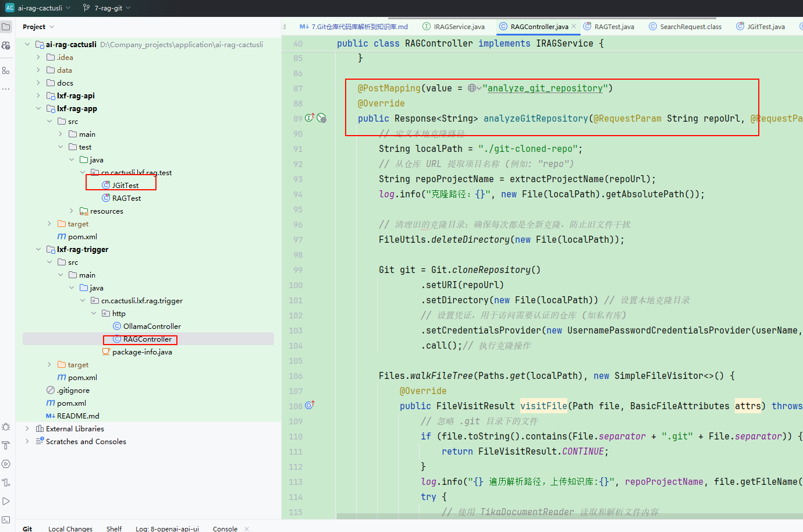Open the Run tool window icon
Image resolution: width=803 pixels, height=532 pixels.
(x=6, y=501)
